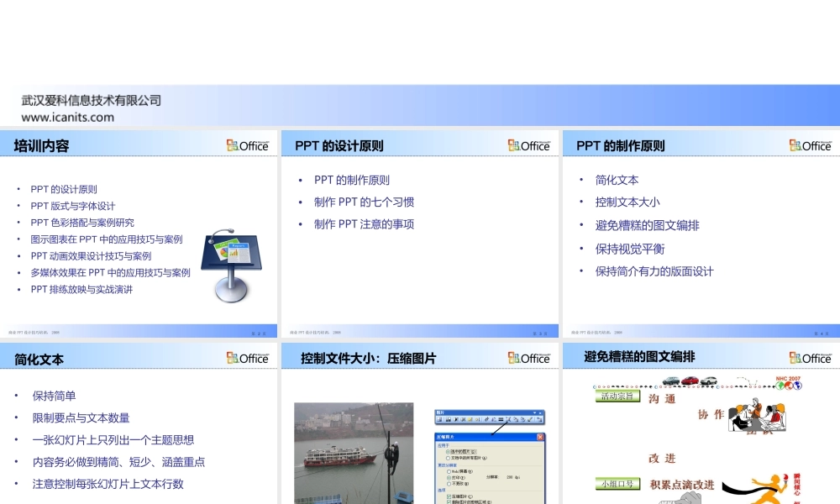Image resolution: width=840 pixels, height=504 pixels.
Task: Click bullet 保持简介有力的版面设计
Action: point(654,271)
